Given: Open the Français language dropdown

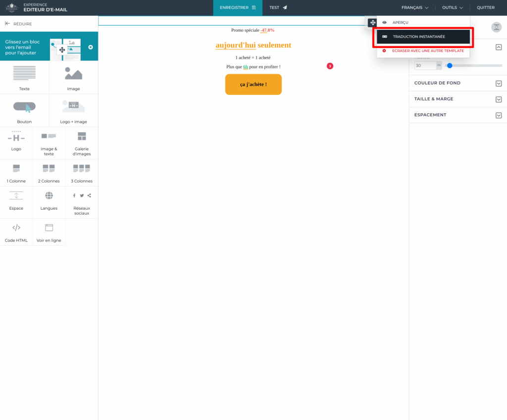Looking at the screenshot, I should point(414,7).
